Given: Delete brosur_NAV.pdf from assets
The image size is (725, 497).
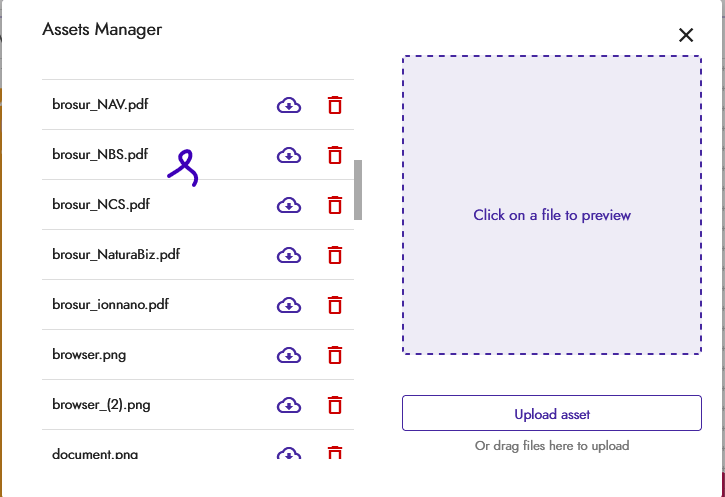Looking at the screenshot, I should tap(335, 105).
